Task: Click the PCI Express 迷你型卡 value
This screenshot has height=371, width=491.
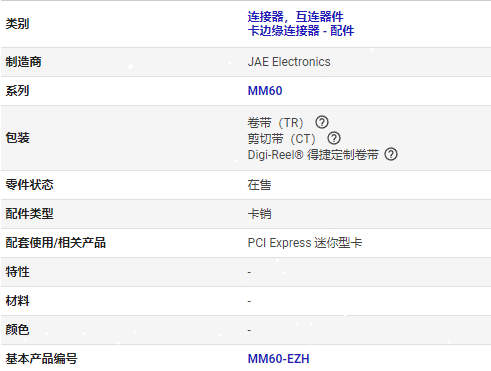Action: click(x=305, y=243)
